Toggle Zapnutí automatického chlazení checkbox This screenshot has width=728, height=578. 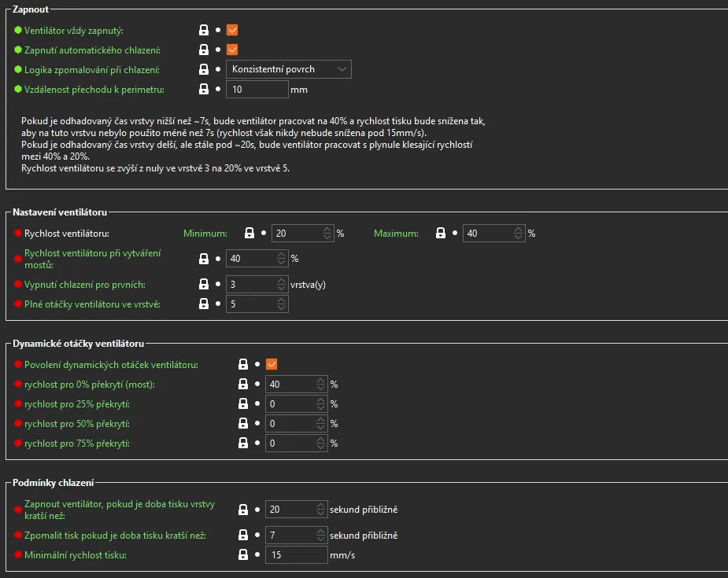pos(232,50)
